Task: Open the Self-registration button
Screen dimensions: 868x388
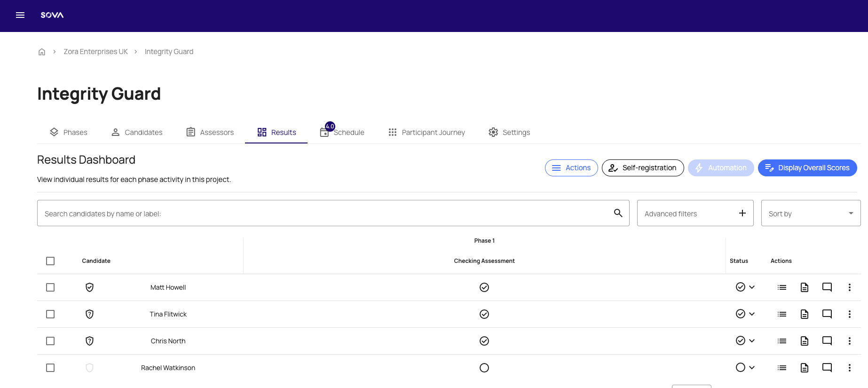Action: click(x=642, y=168)
